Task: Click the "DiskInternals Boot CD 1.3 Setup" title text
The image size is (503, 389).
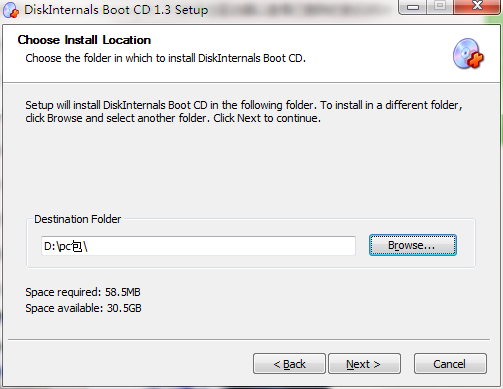Action: pyautogui.click(x=116, y=10)
